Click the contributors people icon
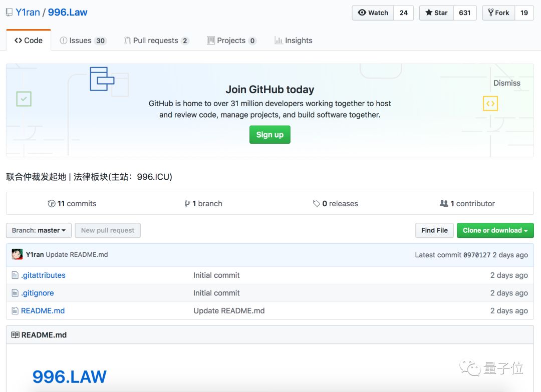 click(x=444, y=203)
